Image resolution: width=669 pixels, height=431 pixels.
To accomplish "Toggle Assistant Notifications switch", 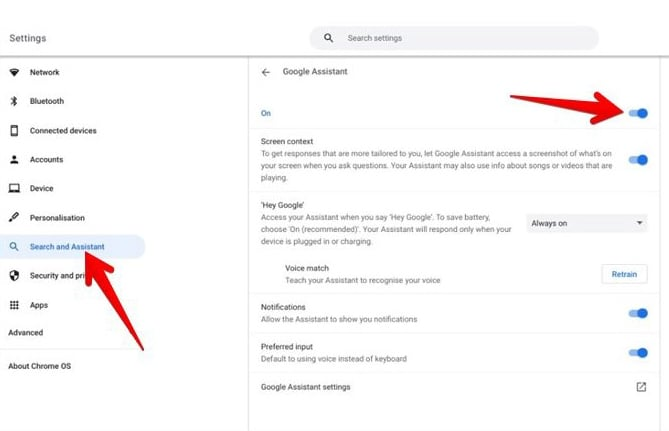I will tap(638, 313).
